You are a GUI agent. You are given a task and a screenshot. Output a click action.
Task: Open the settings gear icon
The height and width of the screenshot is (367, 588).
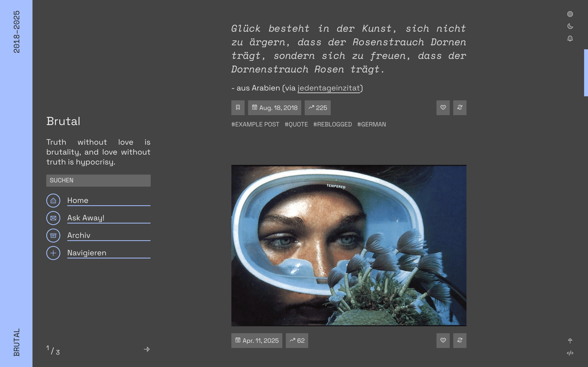(x=570, y=14)
